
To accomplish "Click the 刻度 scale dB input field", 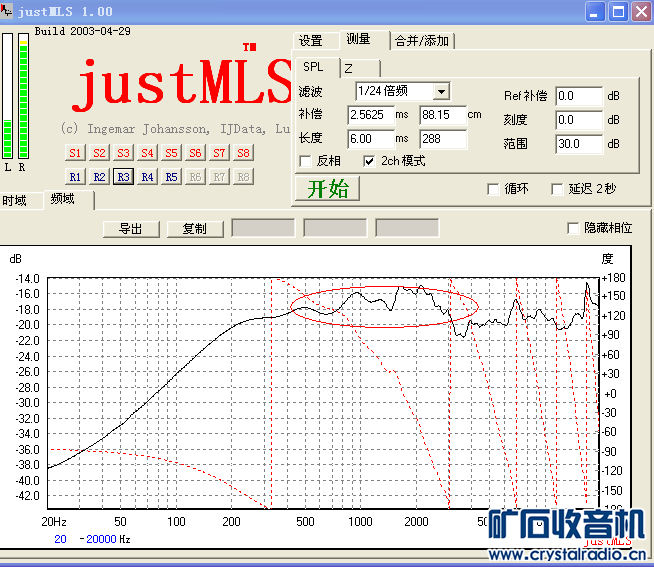I will pos(579,120).
